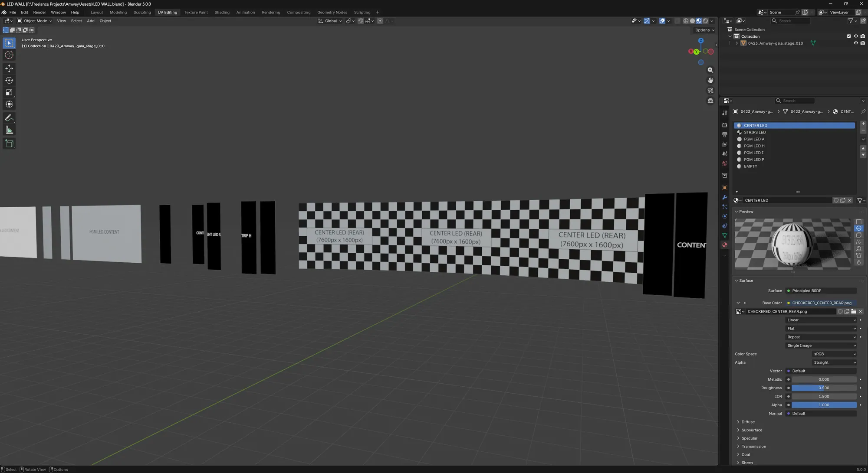Hide 0423_Amway-gala_stage_010 object in viewport
The height and width of the screenshot is (473, 868).
tap(855, 43)
